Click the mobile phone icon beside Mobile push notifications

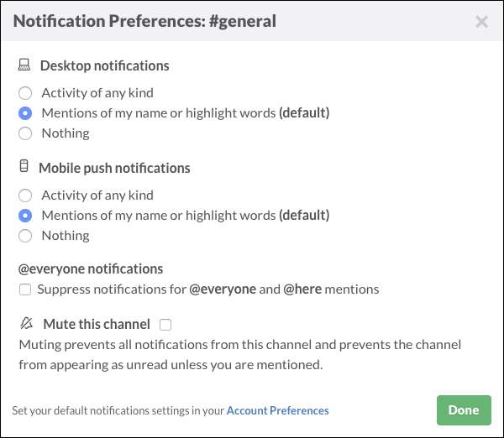(24, 167)
